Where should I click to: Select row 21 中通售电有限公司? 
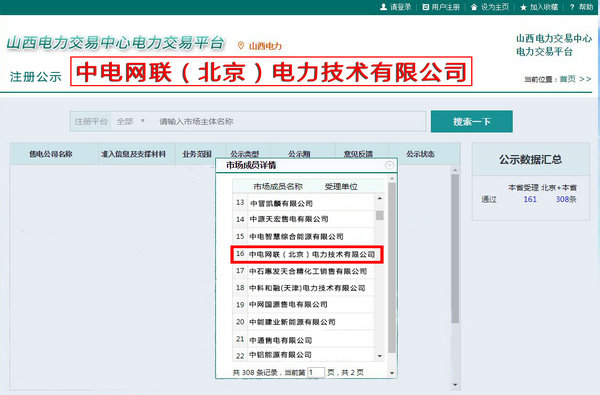[x=303, y=340]
